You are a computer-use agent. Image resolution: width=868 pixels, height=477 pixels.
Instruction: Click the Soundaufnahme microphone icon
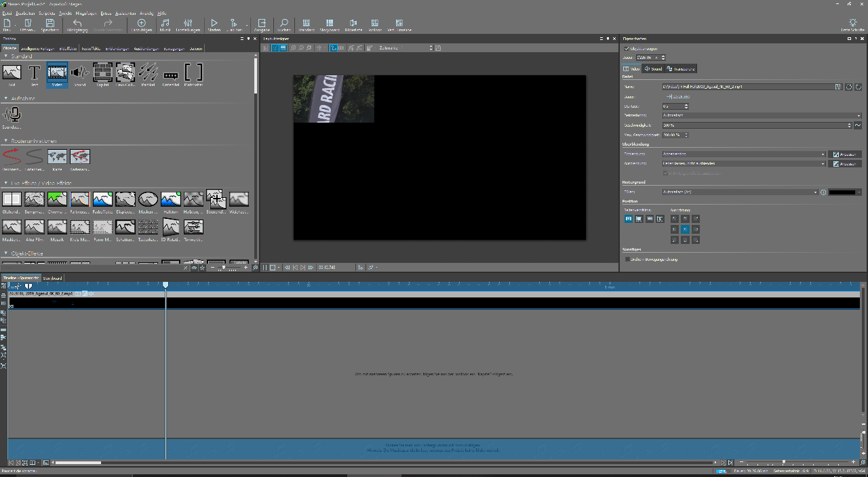click(12, 115)
